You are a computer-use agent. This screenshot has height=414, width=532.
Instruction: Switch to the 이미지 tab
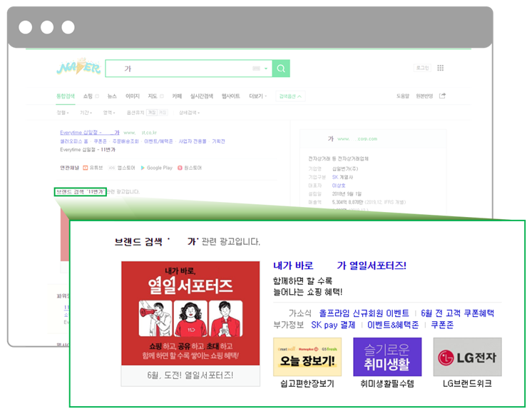[133, 96]
